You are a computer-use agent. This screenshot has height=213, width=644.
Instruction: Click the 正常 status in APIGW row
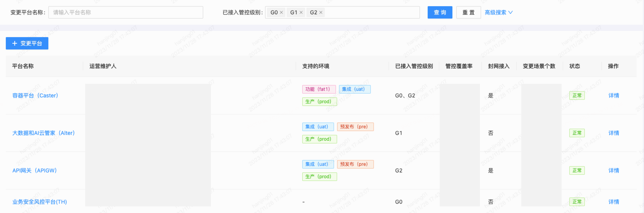tap(577, 170)
